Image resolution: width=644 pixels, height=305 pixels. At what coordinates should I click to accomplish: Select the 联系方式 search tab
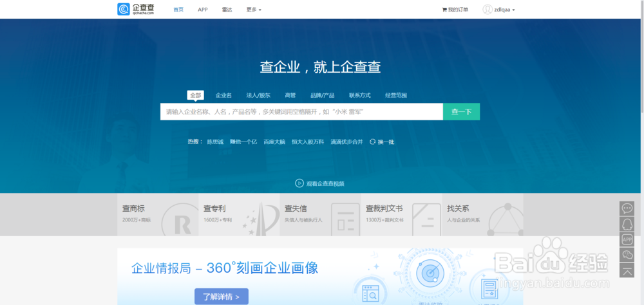tap(360, 95)
